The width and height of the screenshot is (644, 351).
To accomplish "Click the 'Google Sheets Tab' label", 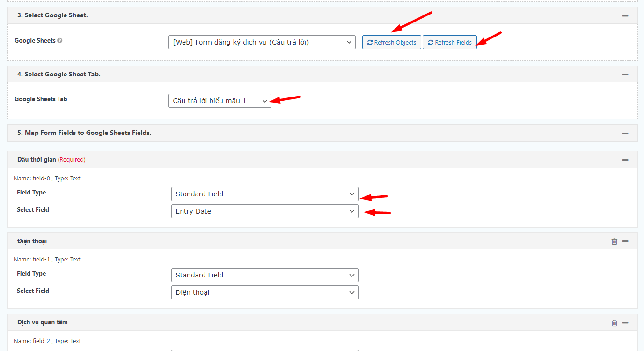I will click(x=41, y=99).
